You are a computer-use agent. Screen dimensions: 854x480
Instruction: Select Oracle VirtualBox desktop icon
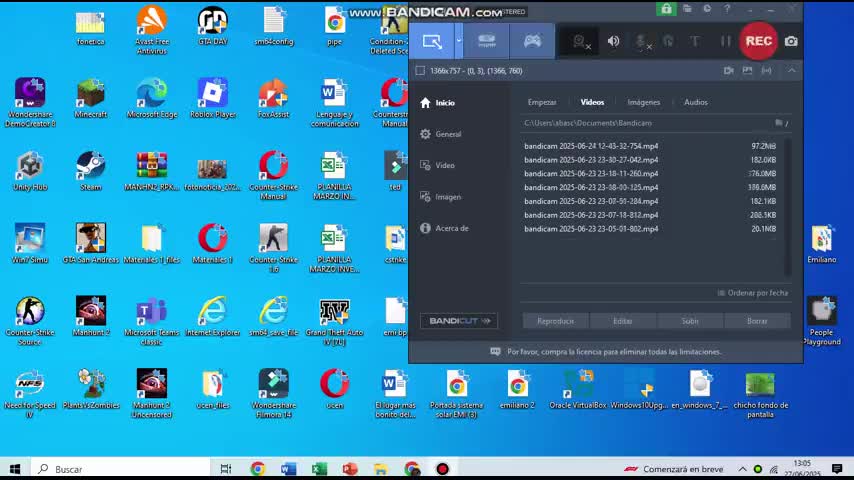578,390
